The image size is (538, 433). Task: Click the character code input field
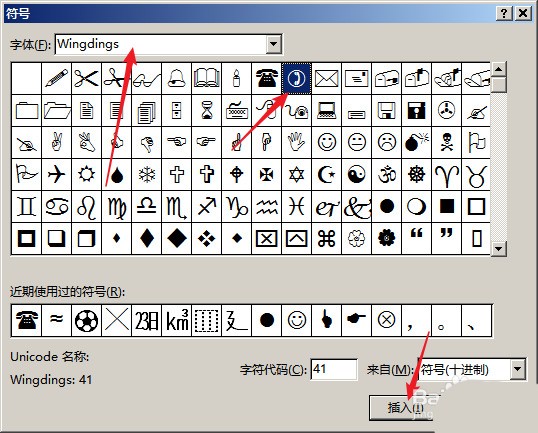coord(334,369)
